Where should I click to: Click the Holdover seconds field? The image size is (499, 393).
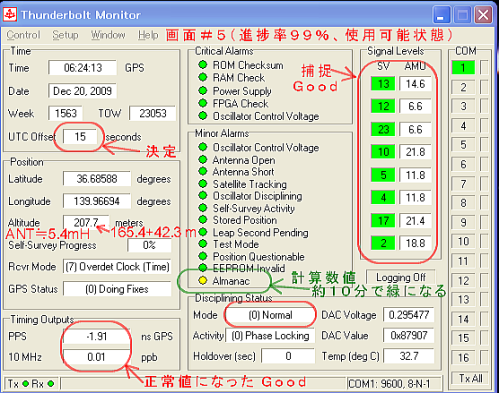(x=288, y=356)
